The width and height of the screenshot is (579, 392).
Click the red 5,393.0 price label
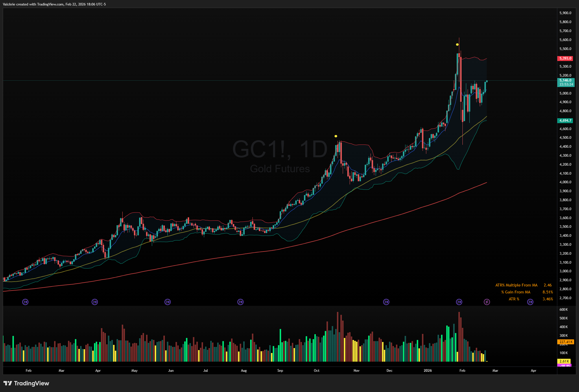click(565, 58)
